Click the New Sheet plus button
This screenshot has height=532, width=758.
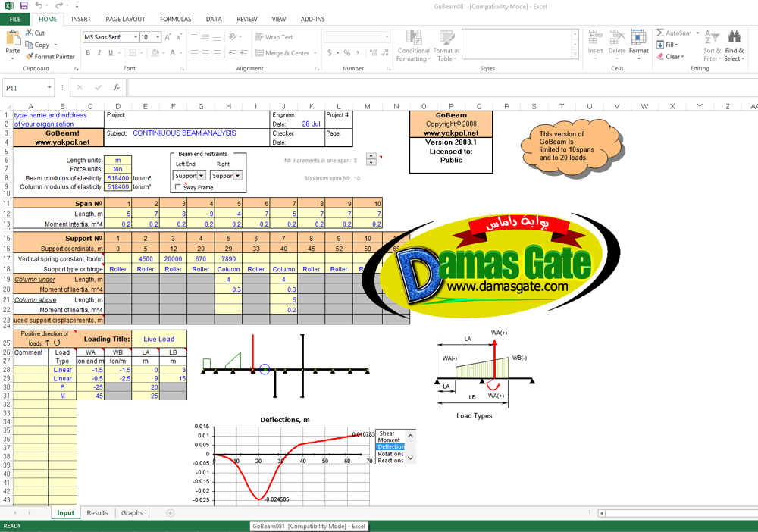pos(170,513)
